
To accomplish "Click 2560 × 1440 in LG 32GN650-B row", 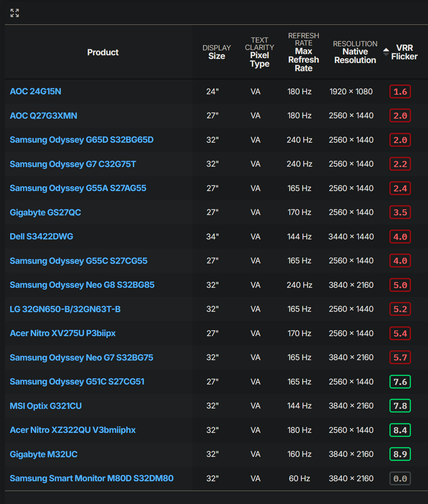I will coord(351,309).
